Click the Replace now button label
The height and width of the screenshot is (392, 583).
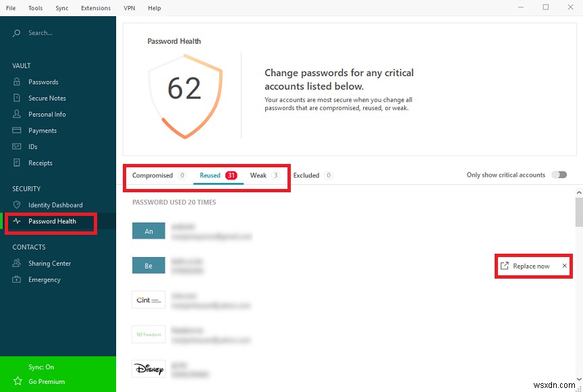[x=531, y=266]
